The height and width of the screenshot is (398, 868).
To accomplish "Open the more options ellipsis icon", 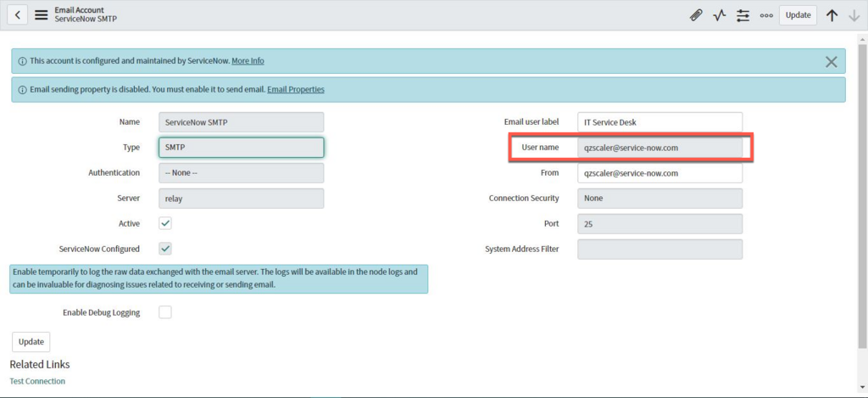I will (x=766, y=15).
